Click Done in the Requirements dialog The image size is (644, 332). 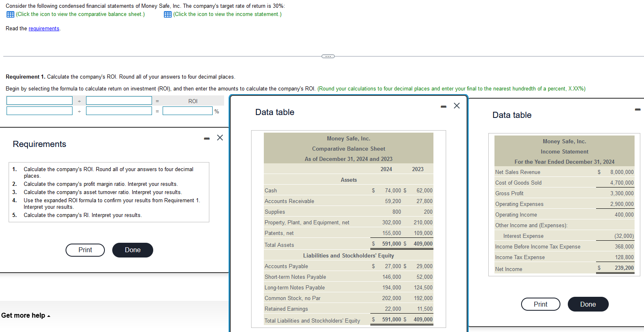[x=133, y=250]
